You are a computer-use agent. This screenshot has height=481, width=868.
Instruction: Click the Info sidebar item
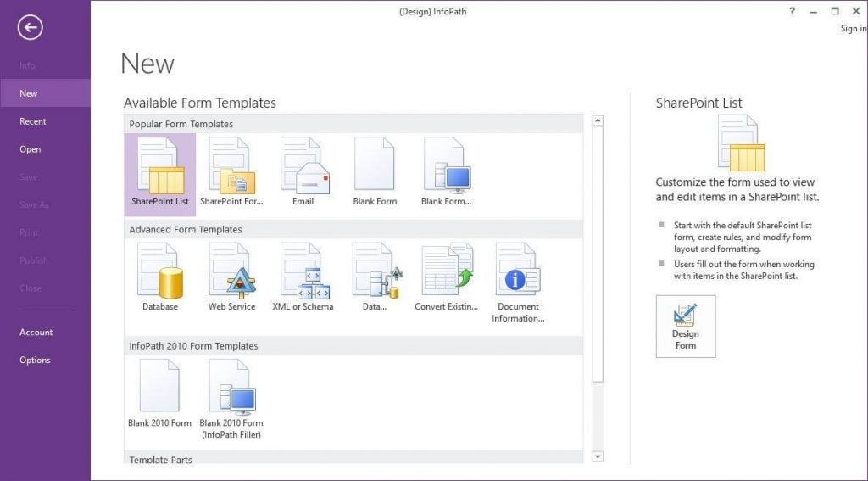(x=45, y=65)
